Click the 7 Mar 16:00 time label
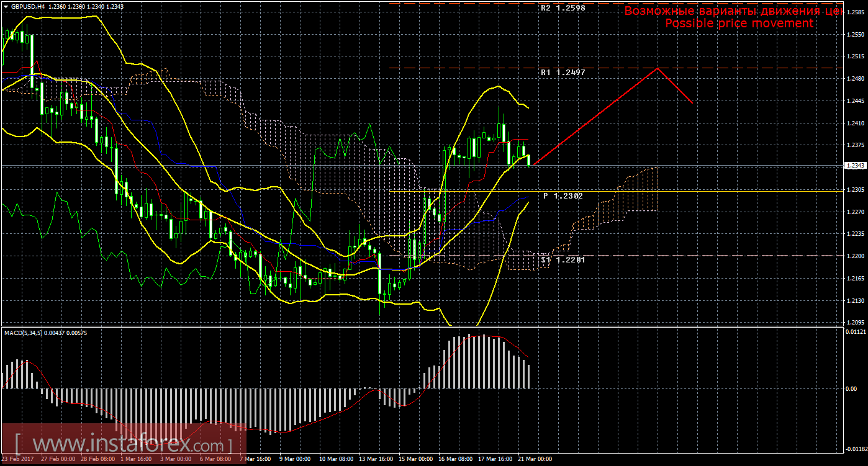 coord(255,459)
